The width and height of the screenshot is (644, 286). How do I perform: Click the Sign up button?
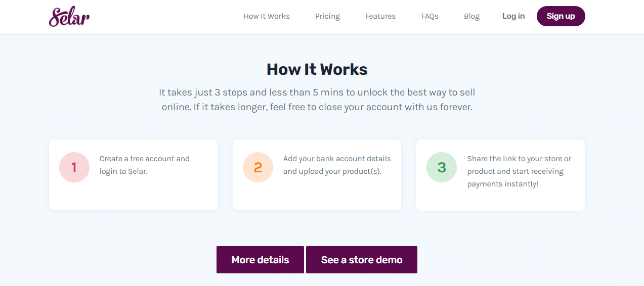point(561,16)
